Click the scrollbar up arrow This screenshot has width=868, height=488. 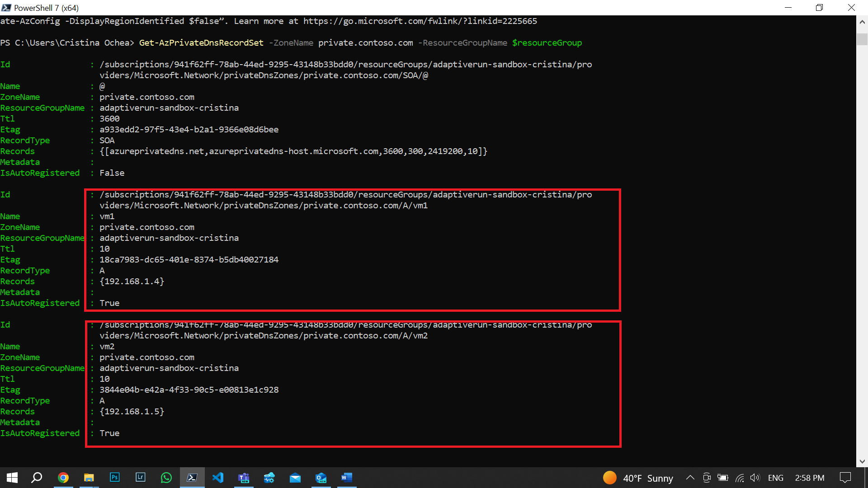[x=862, y=22]
